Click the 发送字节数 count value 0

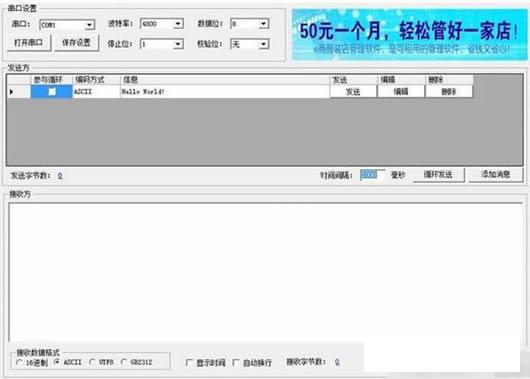(x=60, y=175)
